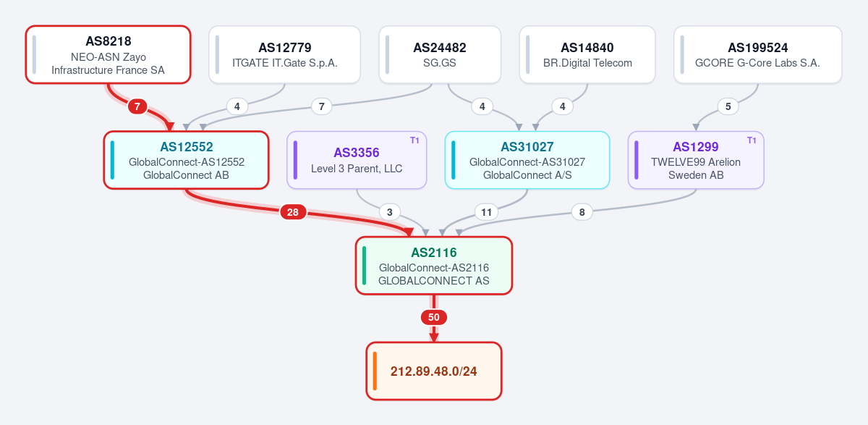Click the AS31027 GlobalConnect A/S node
This screenshot has width=868, height=425.
coord(527,160)
